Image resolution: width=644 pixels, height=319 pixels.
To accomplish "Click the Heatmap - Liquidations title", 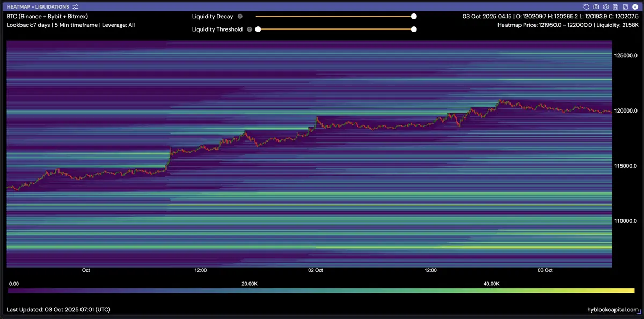I will 38,6.
